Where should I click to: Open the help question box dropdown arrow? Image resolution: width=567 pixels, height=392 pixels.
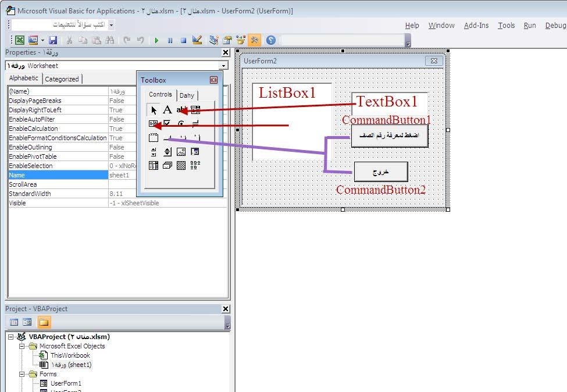[x=112, y=25]
